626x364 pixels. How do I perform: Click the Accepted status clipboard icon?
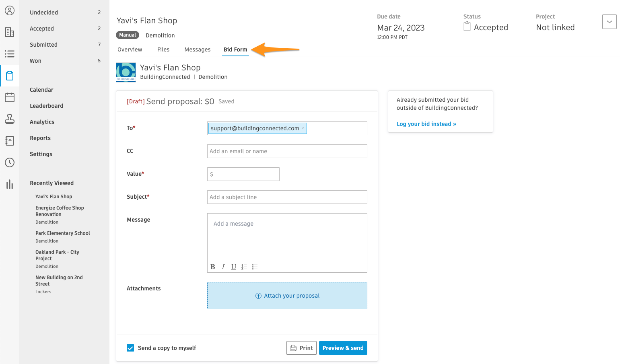(467, 27)
